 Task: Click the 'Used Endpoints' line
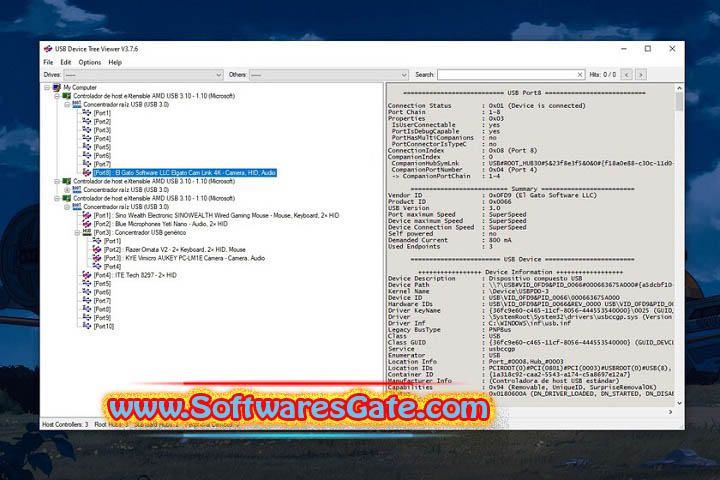coord(440,247)
